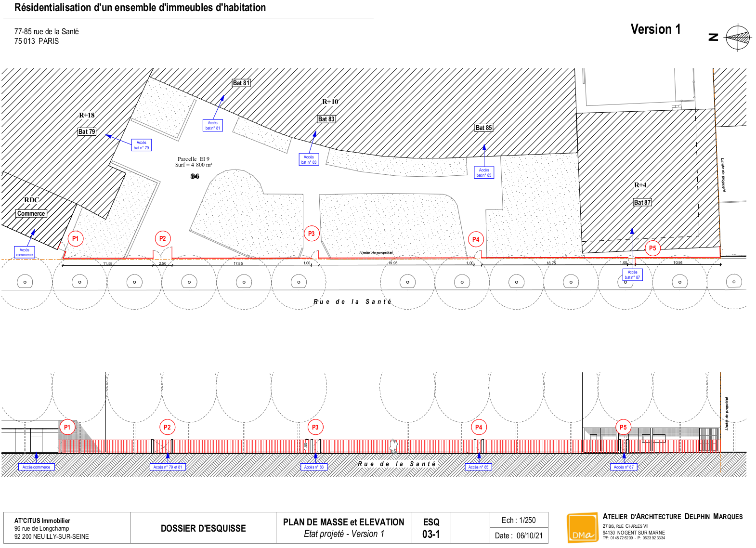Select the 'Bat 87' building label
Viewport: 756px width, 548px height.
tap(642, 202)
